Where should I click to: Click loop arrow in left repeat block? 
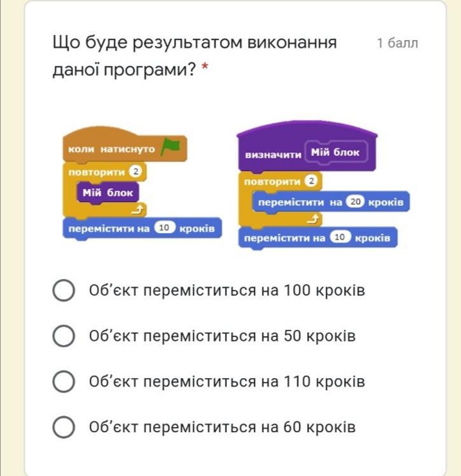[x=139, y=208]
